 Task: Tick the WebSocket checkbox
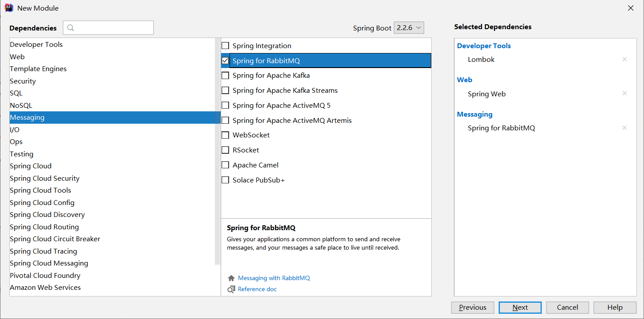click(226, 135)
